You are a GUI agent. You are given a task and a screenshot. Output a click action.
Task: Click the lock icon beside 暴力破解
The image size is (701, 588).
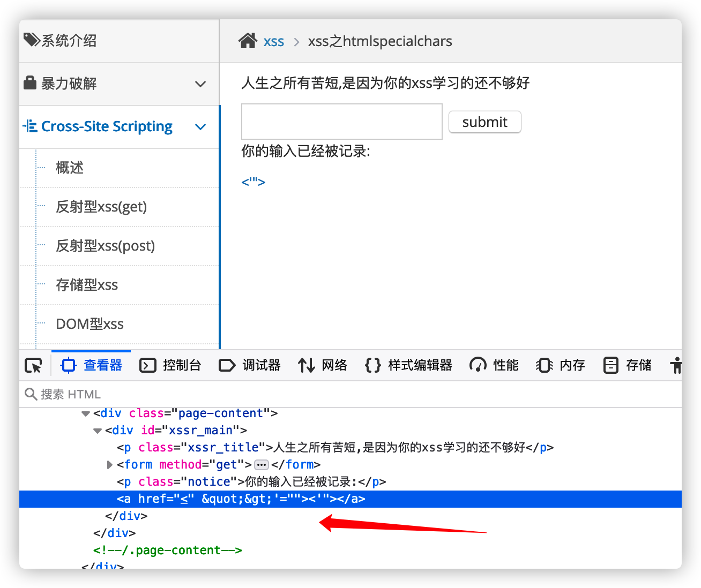pos(31,83)
